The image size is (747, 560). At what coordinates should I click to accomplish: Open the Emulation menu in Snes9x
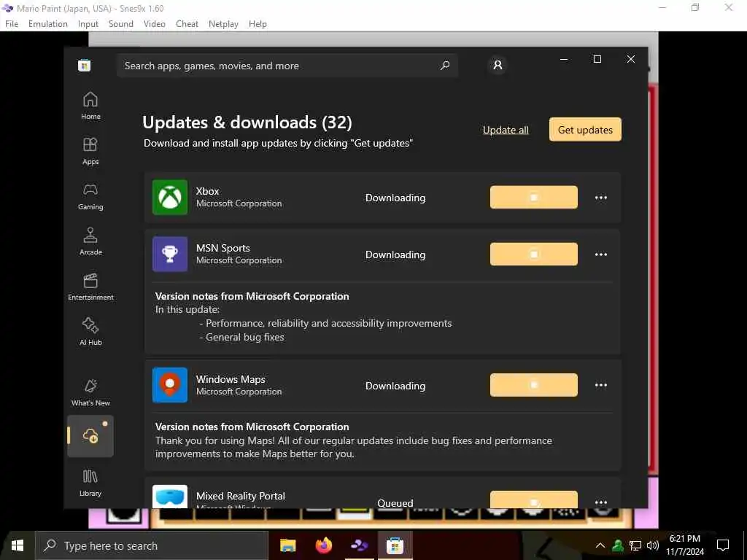(48, 24)
